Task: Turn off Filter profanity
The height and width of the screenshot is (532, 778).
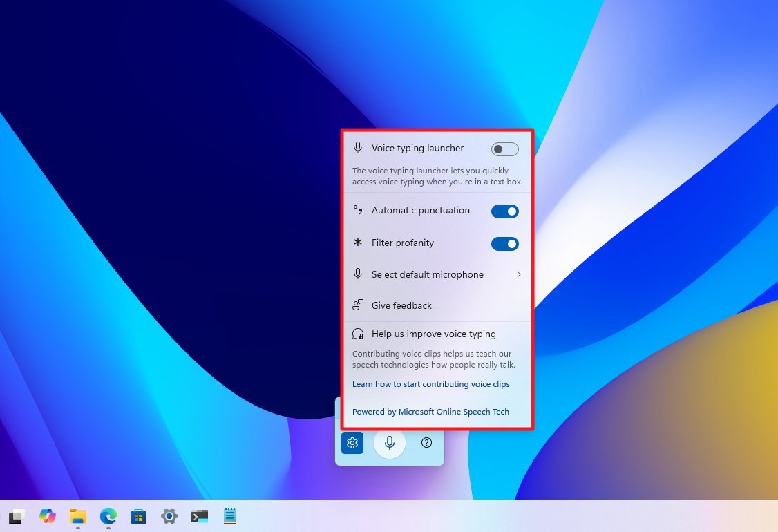Action: click(x=504, y=243)
